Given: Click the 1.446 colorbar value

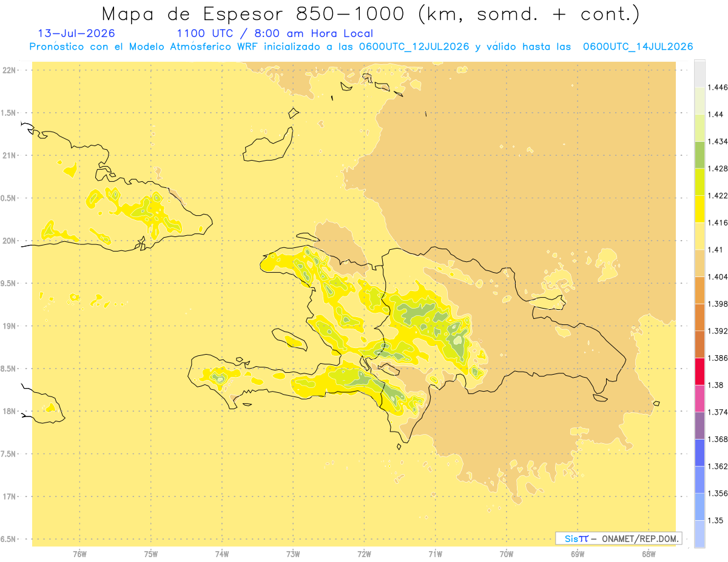Looking at the screenshot, I should [x=718, y=87].
